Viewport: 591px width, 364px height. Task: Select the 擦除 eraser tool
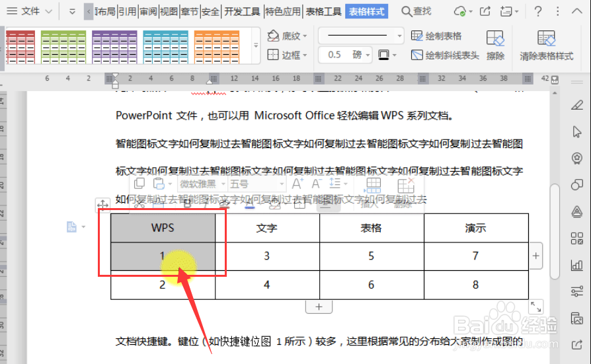[x=495, y=46]
